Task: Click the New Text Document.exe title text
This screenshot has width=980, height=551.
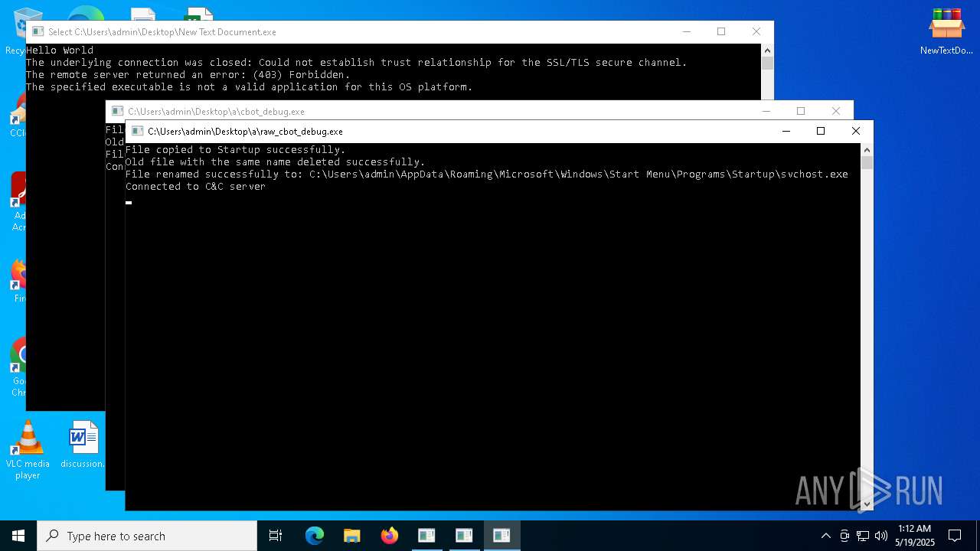Action: point(162,32)
